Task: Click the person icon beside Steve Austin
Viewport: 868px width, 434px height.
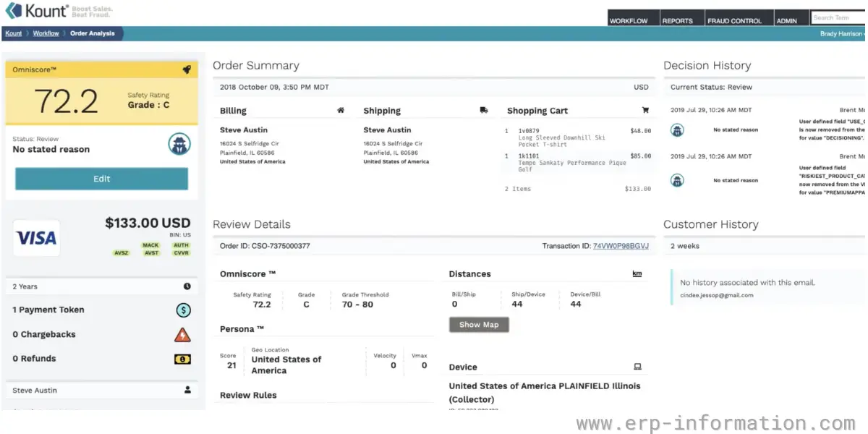Action: pos(187,390)
